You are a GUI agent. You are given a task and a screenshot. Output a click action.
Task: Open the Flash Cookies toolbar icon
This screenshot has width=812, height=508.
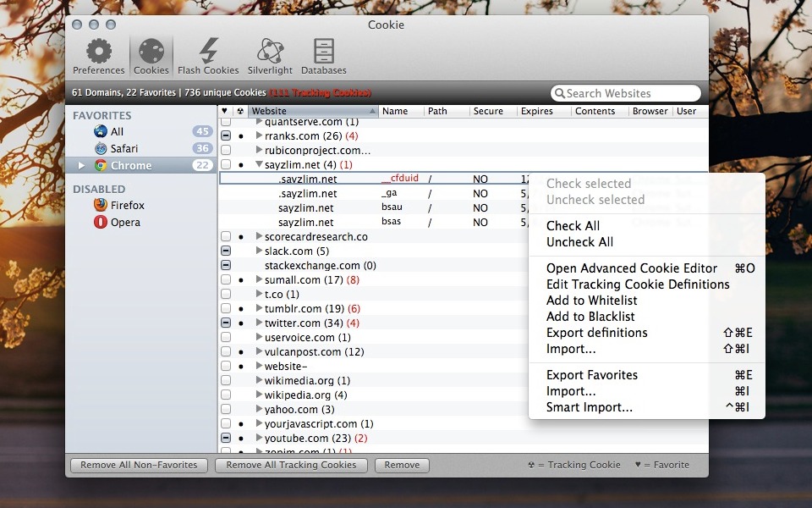pos(208,52)
